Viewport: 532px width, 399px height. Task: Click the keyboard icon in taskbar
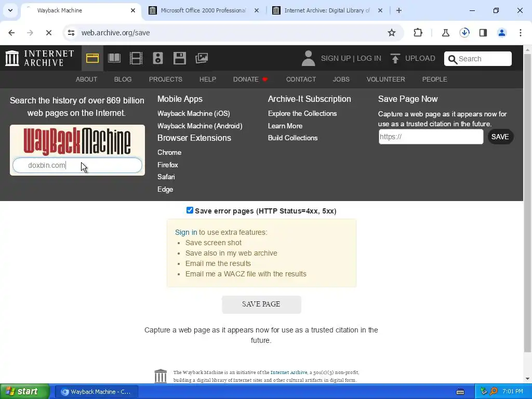[460, 392]
